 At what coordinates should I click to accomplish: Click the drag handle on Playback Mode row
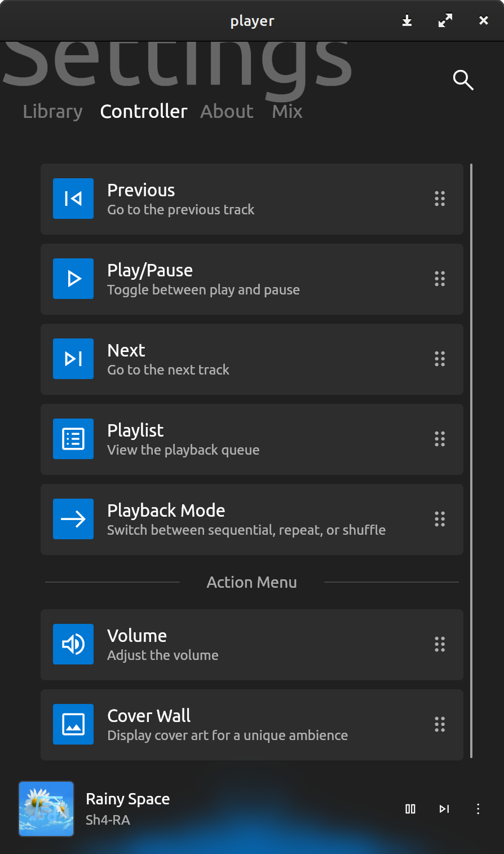[x=440, y=519]
